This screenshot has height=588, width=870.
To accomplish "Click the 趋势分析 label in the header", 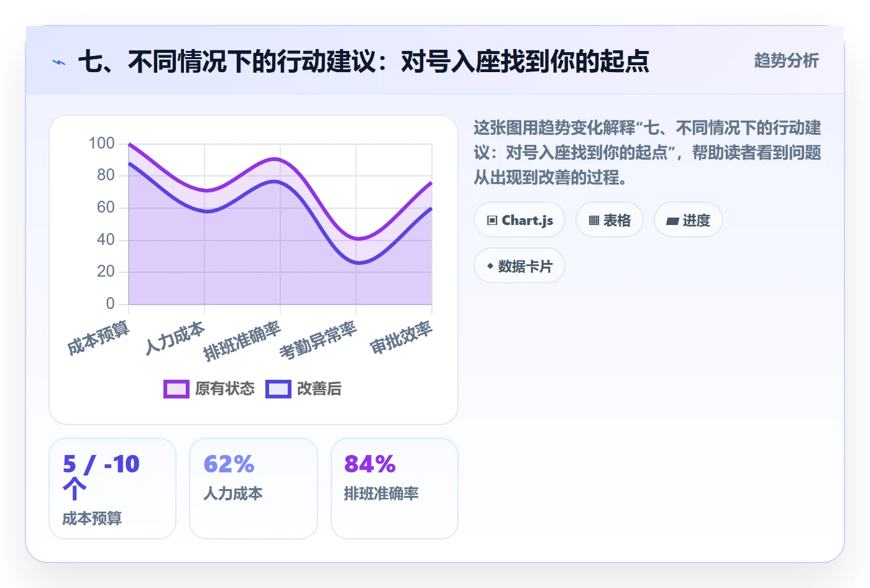I will pos(786,60).
